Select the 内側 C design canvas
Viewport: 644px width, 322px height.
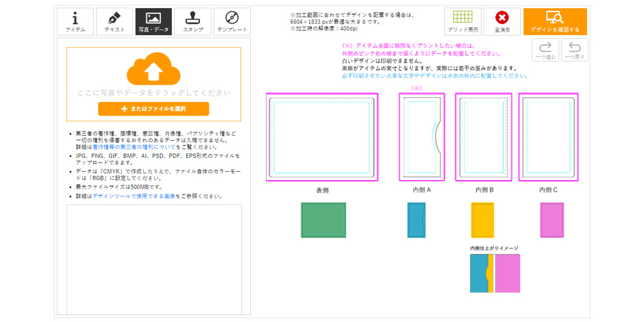(548, 137)
